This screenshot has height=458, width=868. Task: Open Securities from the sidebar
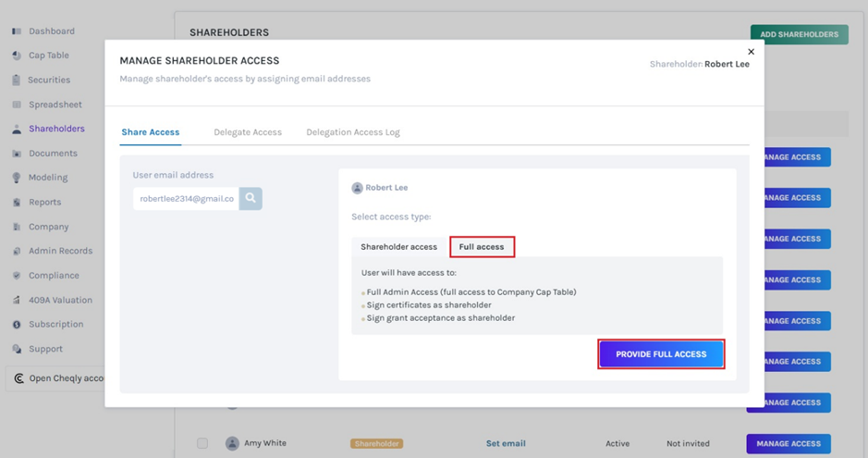click(49, 80)
